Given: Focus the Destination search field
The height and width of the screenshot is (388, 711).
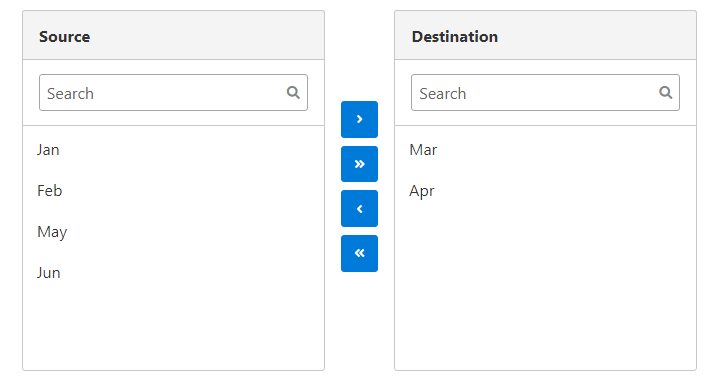Looking at the screenshot, I should point(545,92).
